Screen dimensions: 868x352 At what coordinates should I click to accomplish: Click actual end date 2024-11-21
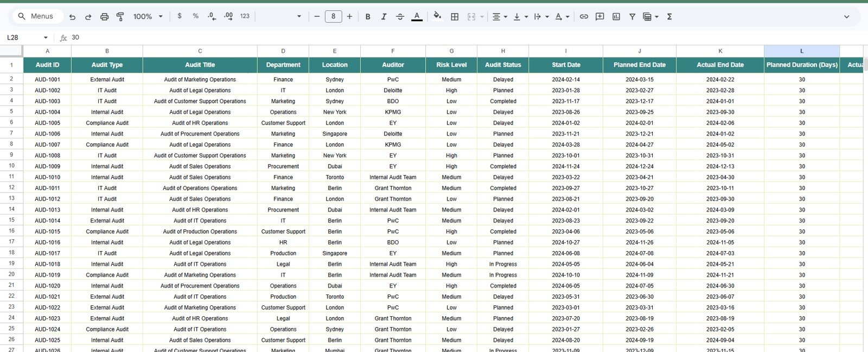coord(720,275)
